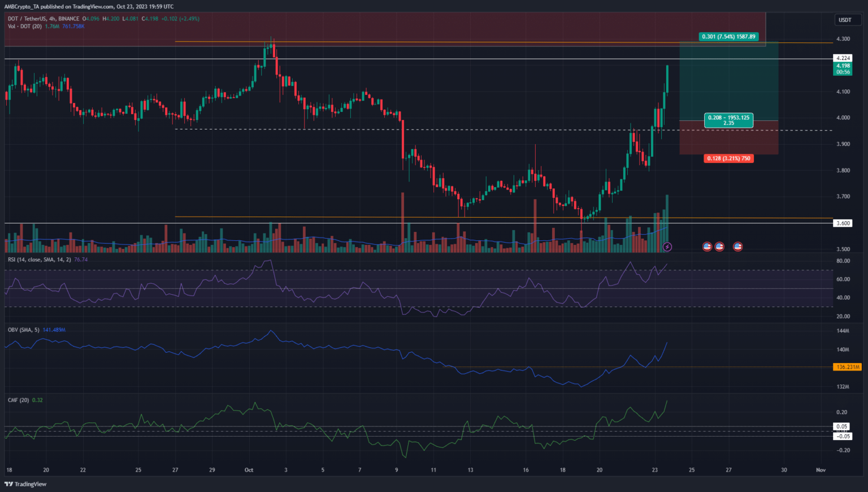Viewport: 868px width, 492px height.
Task: Click the 4.224 horizontal line price label
Action: click(x=843, y=58)
